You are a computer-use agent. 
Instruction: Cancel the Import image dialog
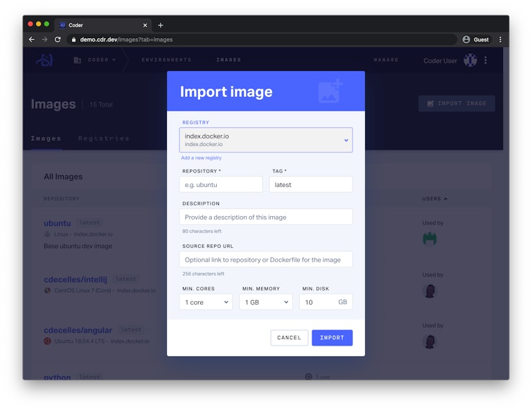click(289, 338)
